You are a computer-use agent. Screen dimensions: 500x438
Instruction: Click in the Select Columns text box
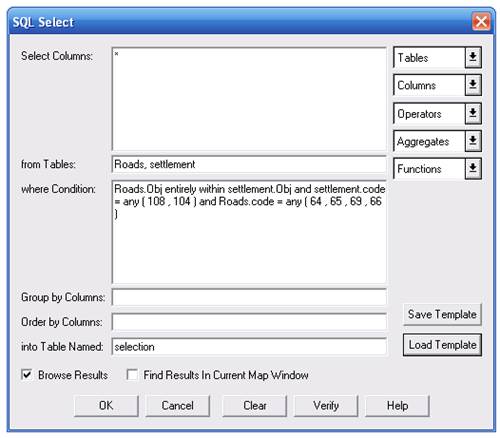tap(249, 99)
